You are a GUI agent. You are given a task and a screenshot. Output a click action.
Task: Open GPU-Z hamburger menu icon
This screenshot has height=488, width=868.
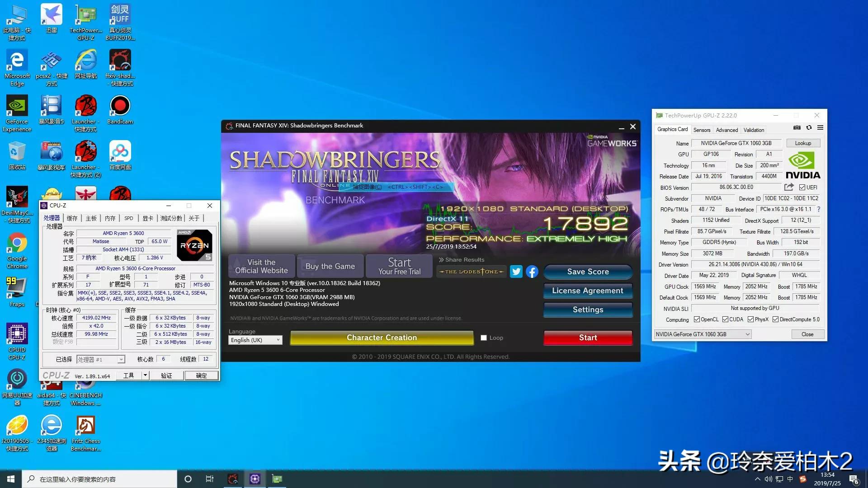820,128
